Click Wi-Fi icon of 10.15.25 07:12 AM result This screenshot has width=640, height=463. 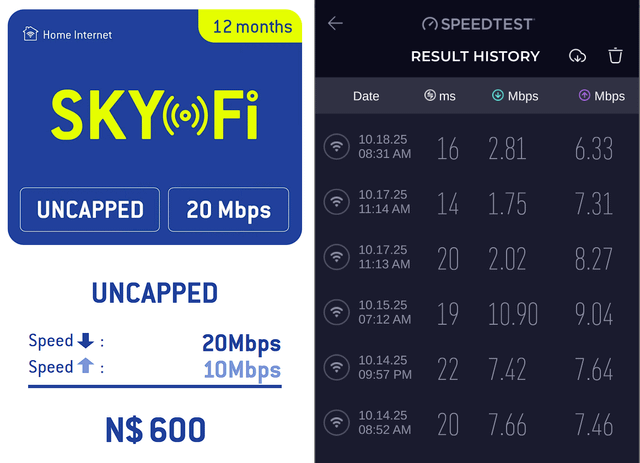337,313
